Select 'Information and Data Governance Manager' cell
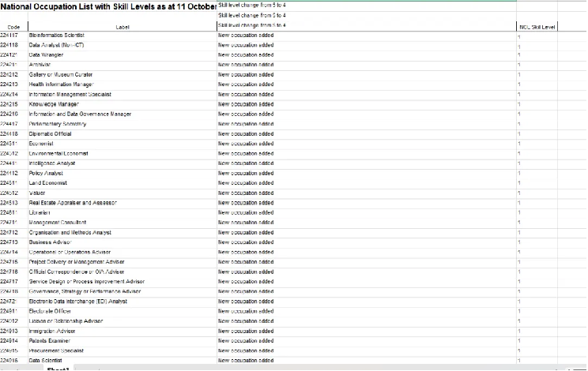 point(80,114)
